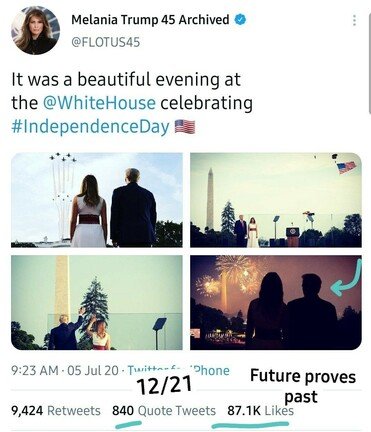Click the Future proves past text
This screenshot has height=432, width=371.
[x=303, y=386]
